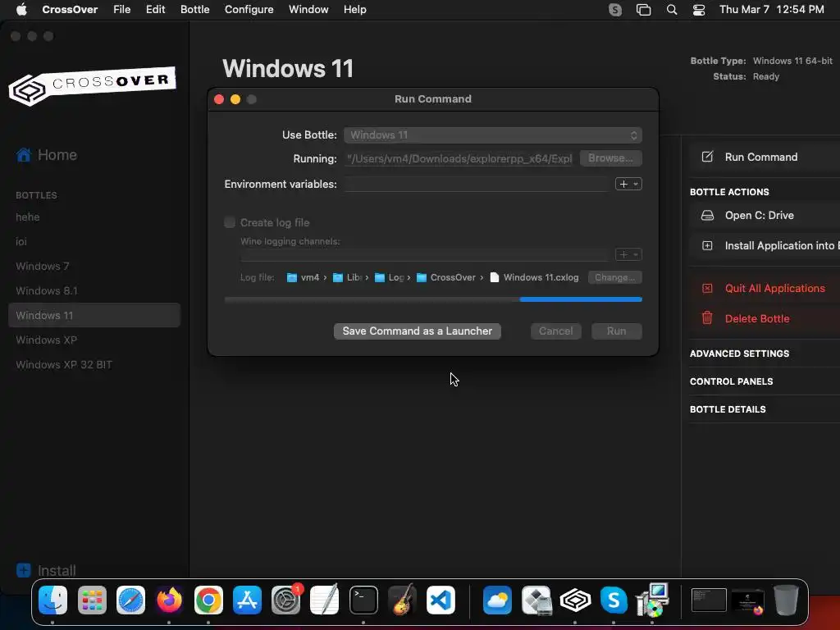Screen dimensions: 840x630
Task: Open the Wine logging channels plus dropdown
Action: coord(628,254)
